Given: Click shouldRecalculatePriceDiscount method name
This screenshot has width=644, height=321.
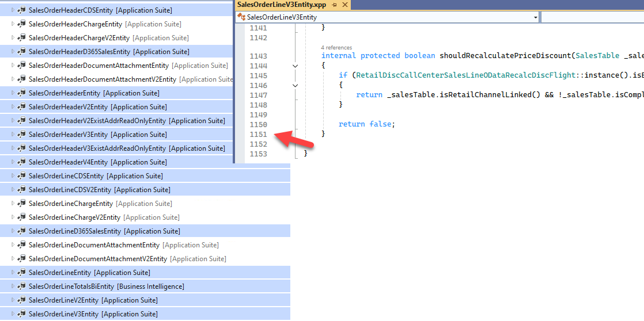Looking at the screenshot, I should tap(505, 56).
